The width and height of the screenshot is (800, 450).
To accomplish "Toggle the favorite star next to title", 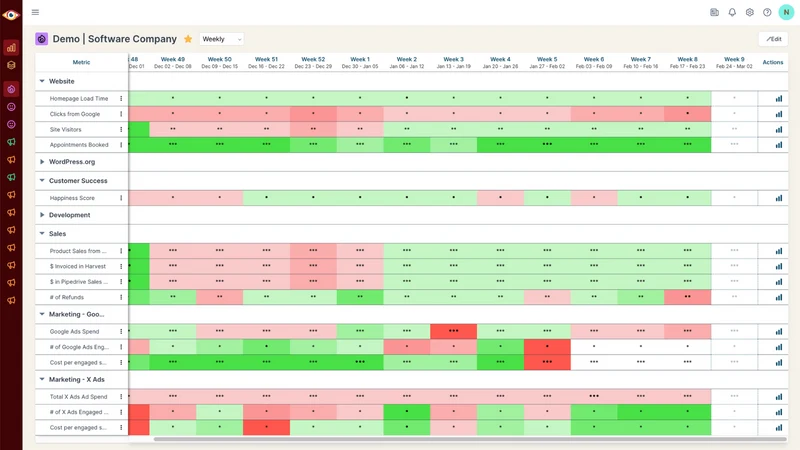I will (188, 39).
